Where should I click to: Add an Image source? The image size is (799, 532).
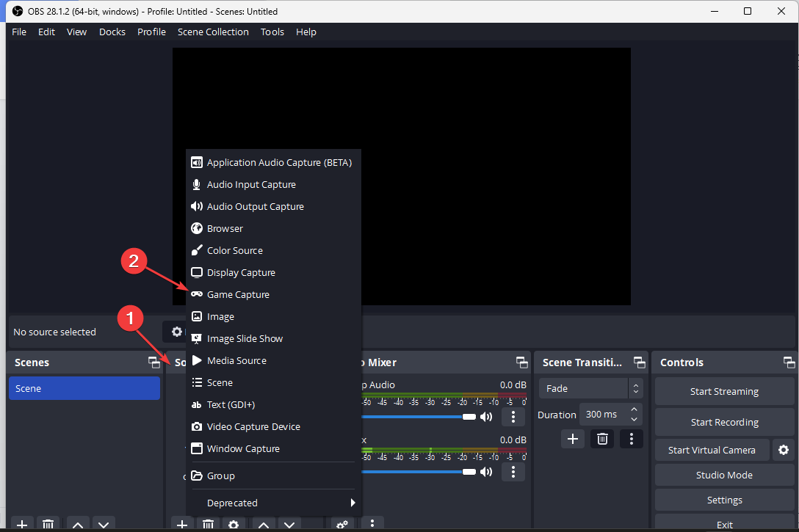(274, 316)
